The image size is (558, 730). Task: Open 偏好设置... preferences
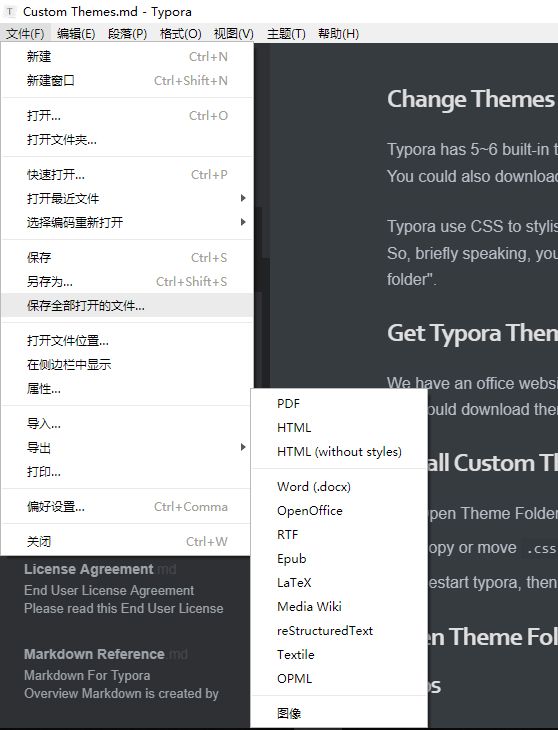(128, 507)
